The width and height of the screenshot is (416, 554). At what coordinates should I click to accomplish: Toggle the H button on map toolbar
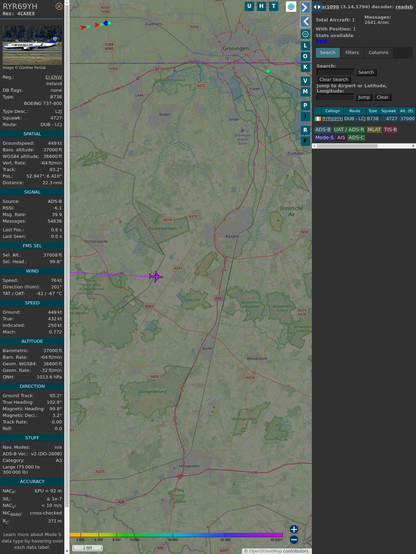261,6
